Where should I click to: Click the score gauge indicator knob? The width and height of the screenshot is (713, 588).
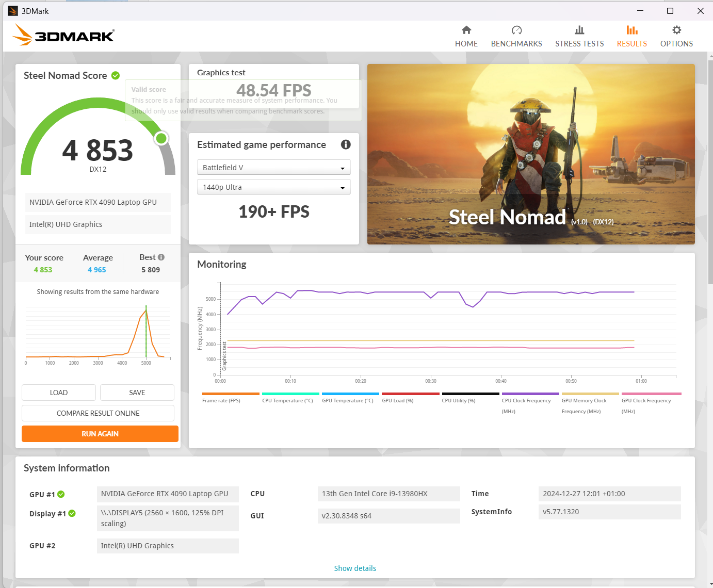pyautogui.click(x=161, y=138)
